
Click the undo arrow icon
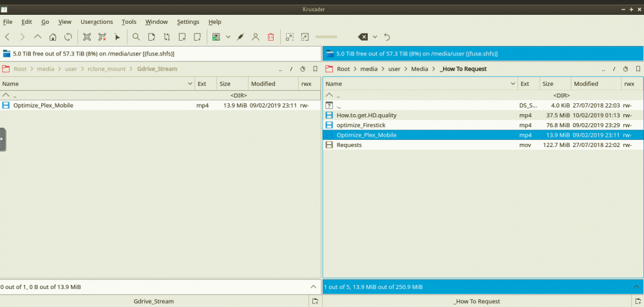387,37
